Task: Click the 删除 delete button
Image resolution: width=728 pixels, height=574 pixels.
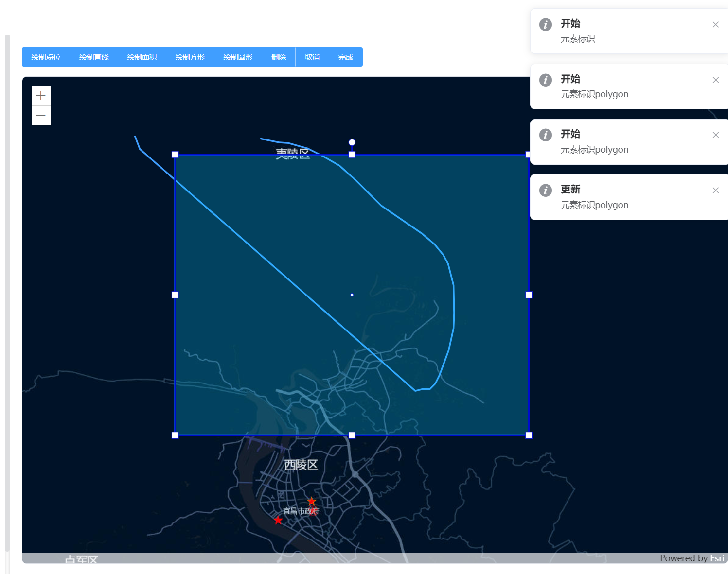Action: 279,57
